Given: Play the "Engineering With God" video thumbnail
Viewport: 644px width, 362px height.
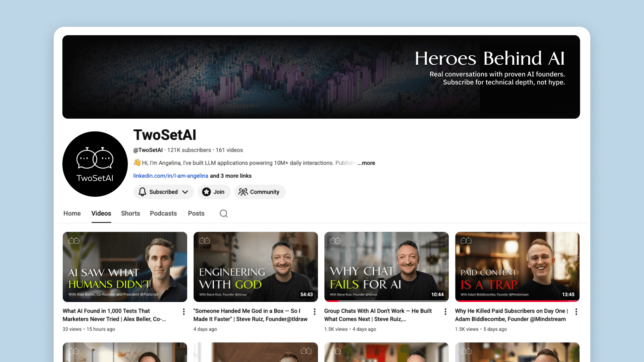Looking at the screenshot, I should pyautogui.click(x=256, y=267).
